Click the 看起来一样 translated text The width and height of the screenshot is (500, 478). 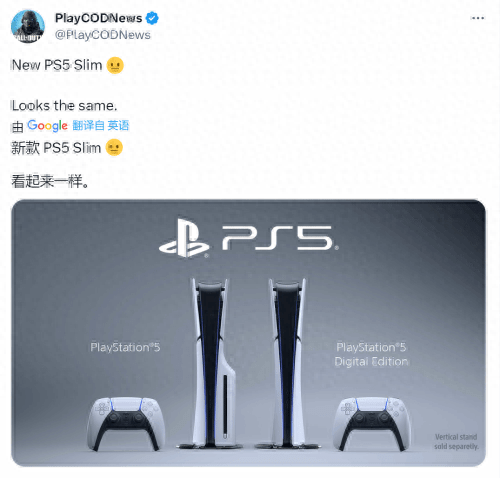point(50,181)
